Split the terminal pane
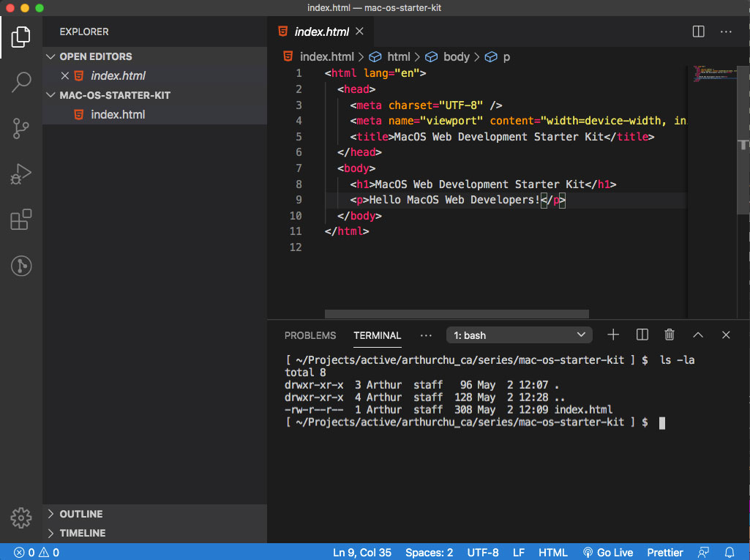 coord(642,335)
